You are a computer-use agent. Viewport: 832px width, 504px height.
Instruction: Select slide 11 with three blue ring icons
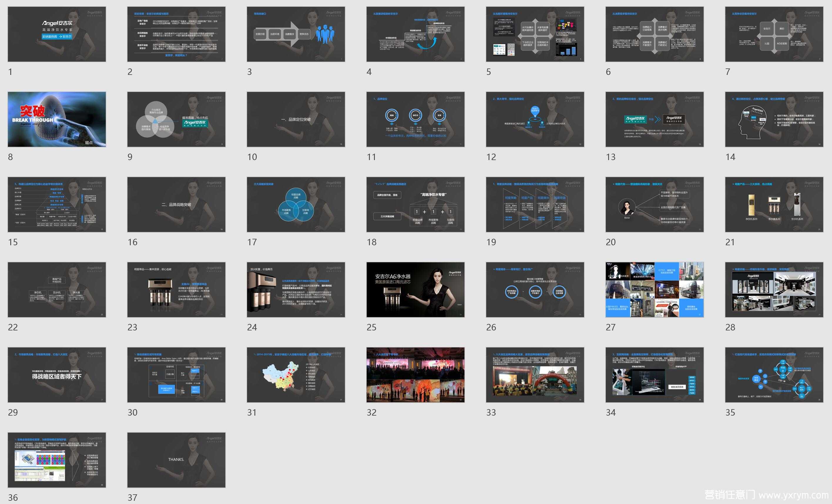pos(415,119)
